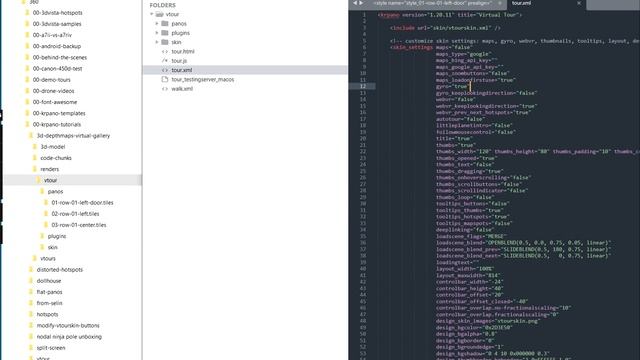This screenshot has height=360, width=640.
Task: Click the panos folder icon in Sublime sidebar
Action: point(165,24)
